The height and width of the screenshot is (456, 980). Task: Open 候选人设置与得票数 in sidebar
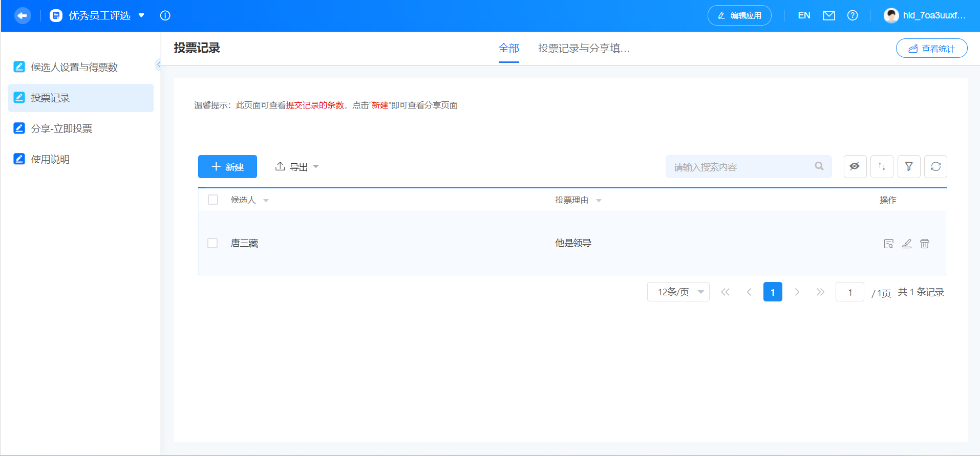point(81,67)
